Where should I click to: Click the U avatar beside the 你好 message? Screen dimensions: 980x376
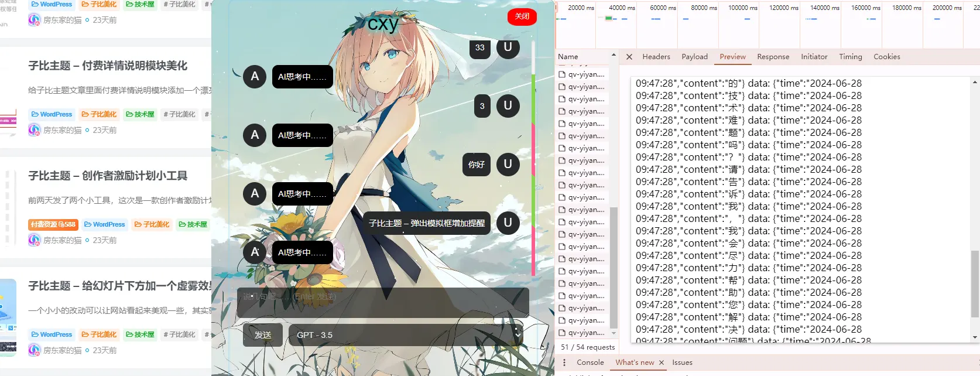508,165
